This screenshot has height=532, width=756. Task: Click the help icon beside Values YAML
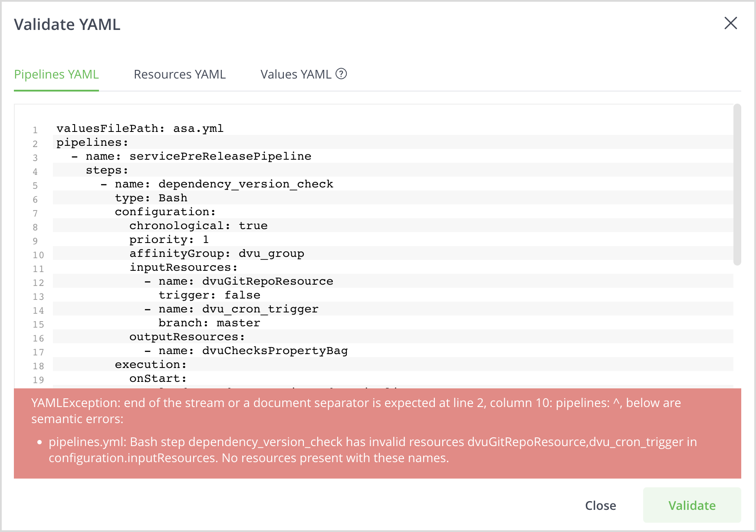click(341, 74)
